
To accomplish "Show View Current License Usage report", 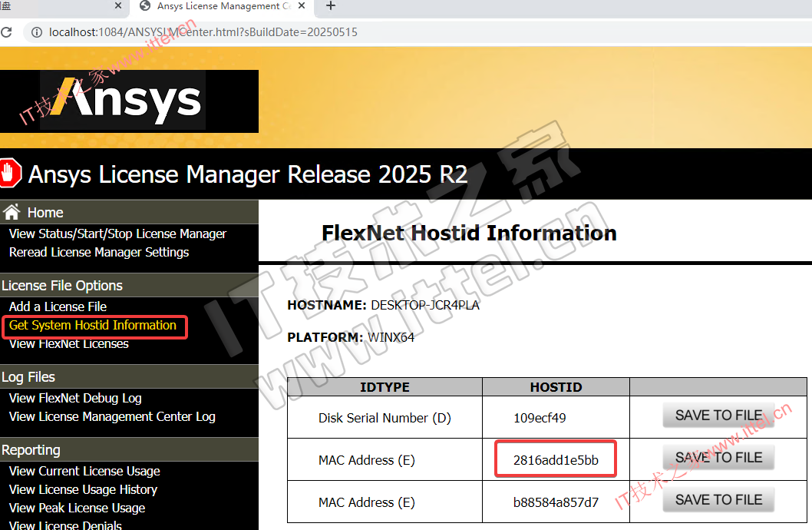I will [84, 471].
